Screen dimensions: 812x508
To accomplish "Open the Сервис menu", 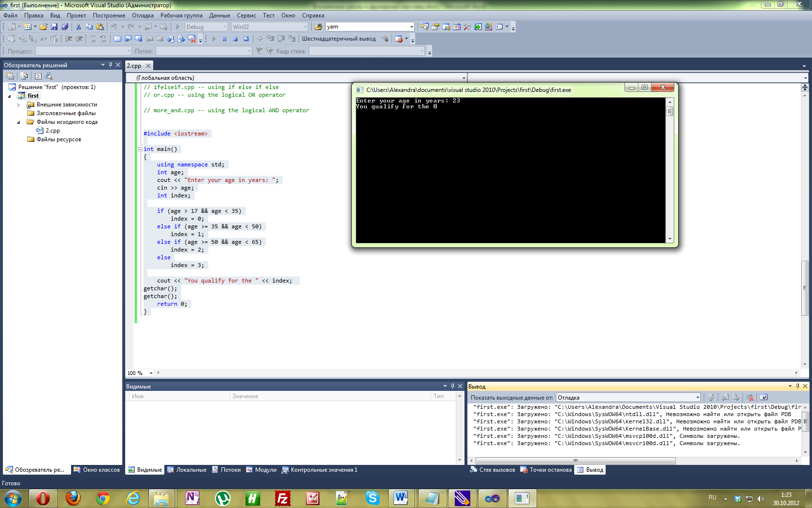I will 246,15.
